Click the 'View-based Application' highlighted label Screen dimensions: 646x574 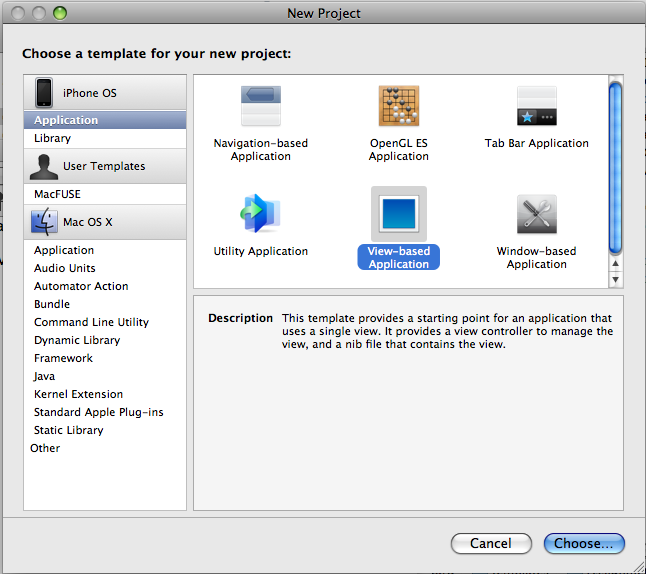(x=399, y=258)
